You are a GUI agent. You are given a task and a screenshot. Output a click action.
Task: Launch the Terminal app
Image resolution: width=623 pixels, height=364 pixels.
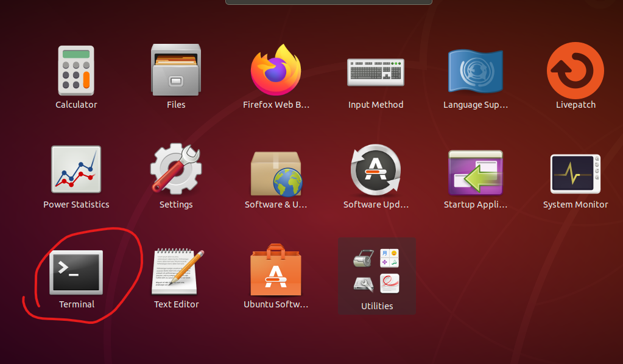pos(76,272)
